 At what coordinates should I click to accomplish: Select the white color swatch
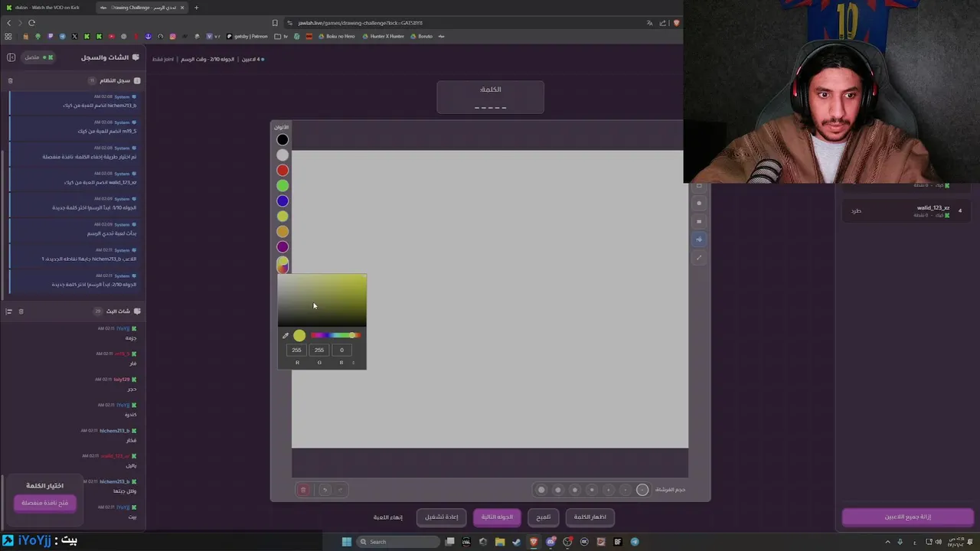pyautogui.click(x=283, y=155)
